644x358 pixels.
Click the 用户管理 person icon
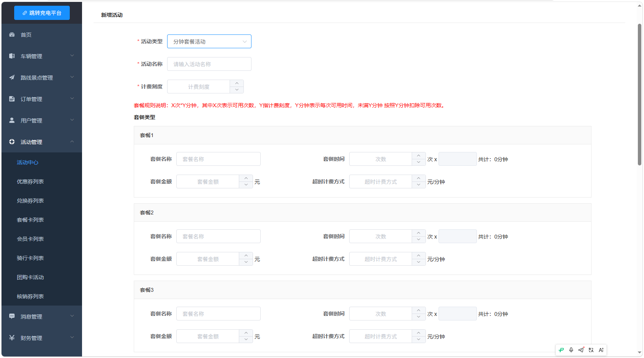[12, 120]
